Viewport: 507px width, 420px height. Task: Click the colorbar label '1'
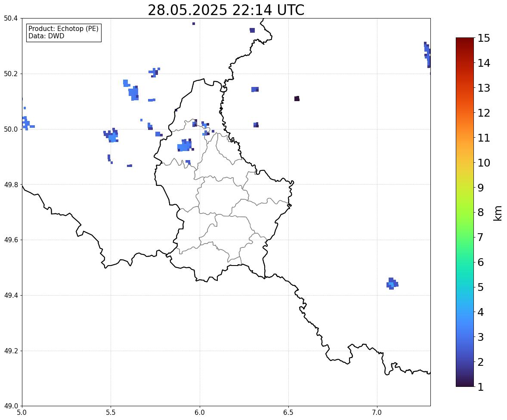pos(481,387)
